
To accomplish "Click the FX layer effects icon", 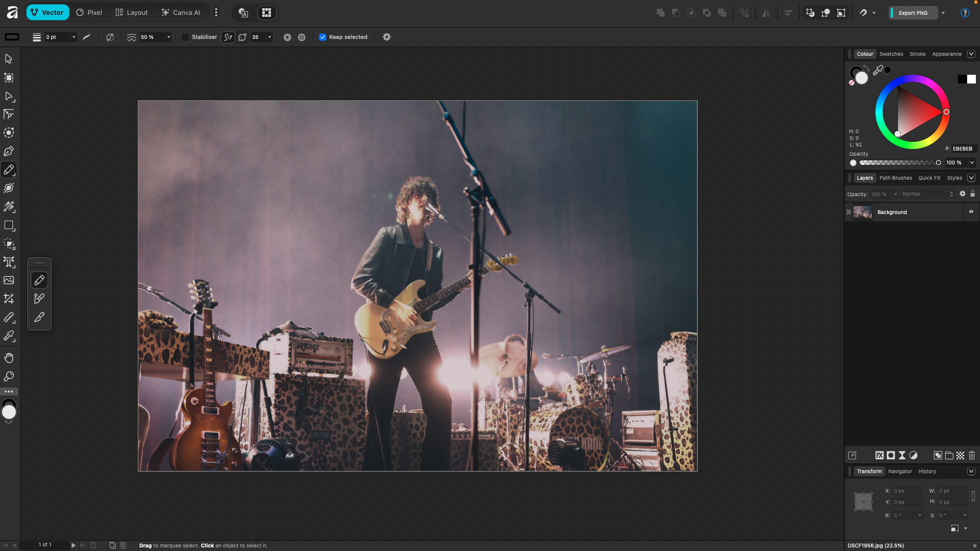I will (879, 455).
